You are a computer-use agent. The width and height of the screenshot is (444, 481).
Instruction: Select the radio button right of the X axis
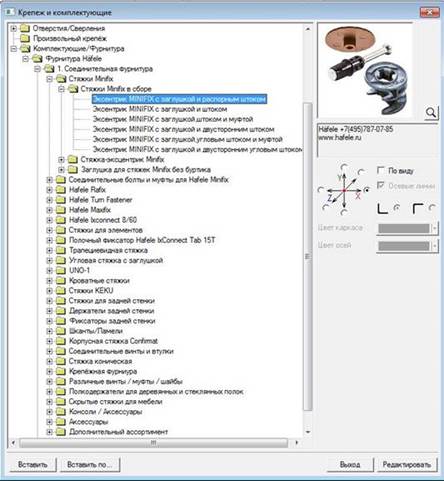[x=367, y=190]
